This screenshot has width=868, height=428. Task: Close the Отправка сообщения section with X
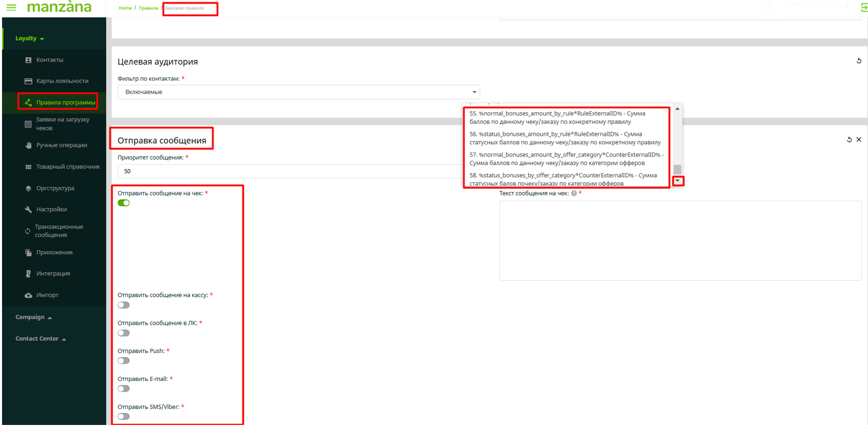point(859,140)
